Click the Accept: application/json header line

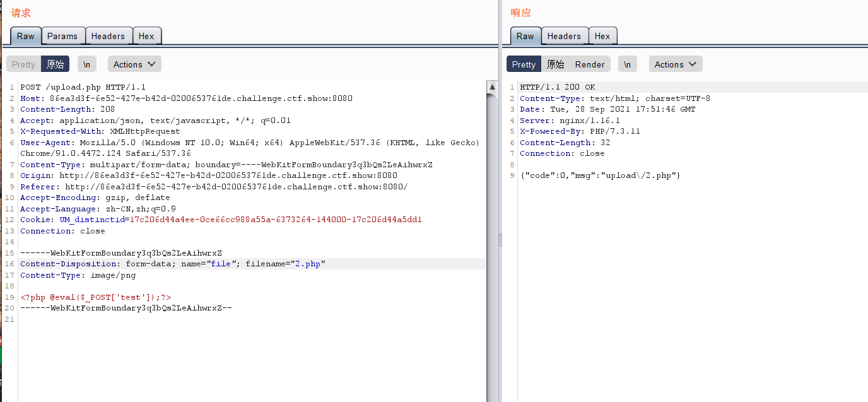point(155,121)
